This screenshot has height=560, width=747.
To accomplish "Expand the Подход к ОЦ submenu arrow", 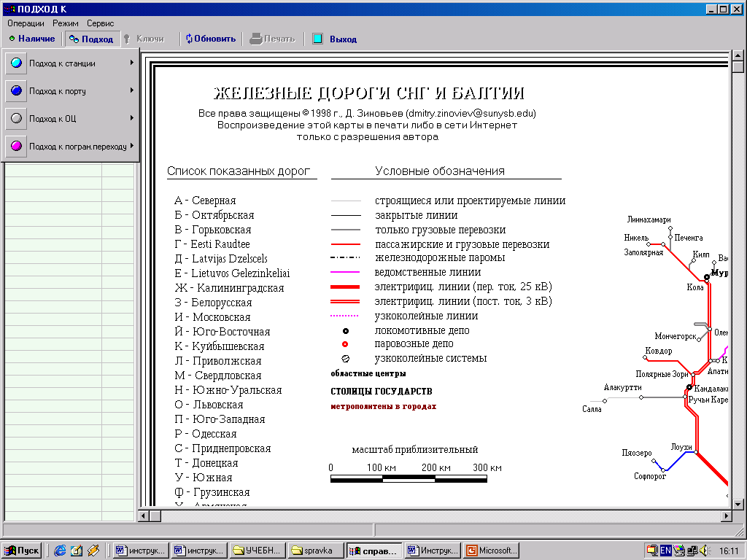I will [131, 117].
